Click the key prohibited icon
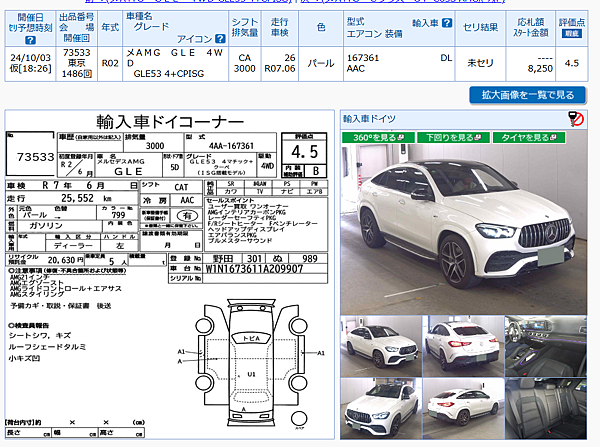The width and height of the screenshot is (600, 447). click(x=576, y=119)
